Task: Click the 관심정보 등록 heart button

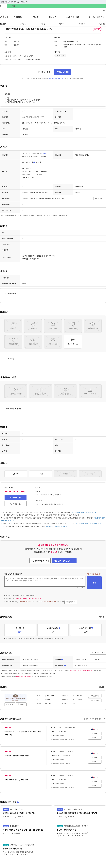Action: pos(44,72)
